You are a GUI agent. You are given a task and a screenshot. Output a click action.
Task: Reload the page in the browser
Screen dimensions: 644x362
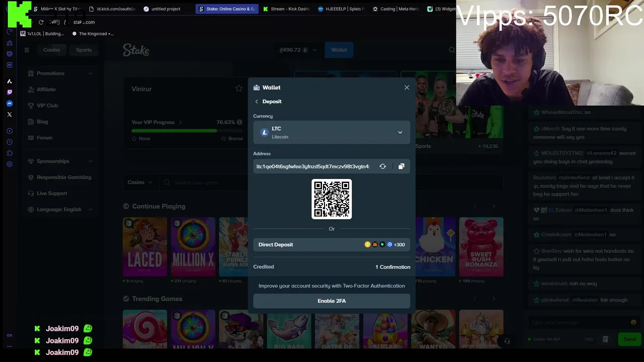pos(41,22)
